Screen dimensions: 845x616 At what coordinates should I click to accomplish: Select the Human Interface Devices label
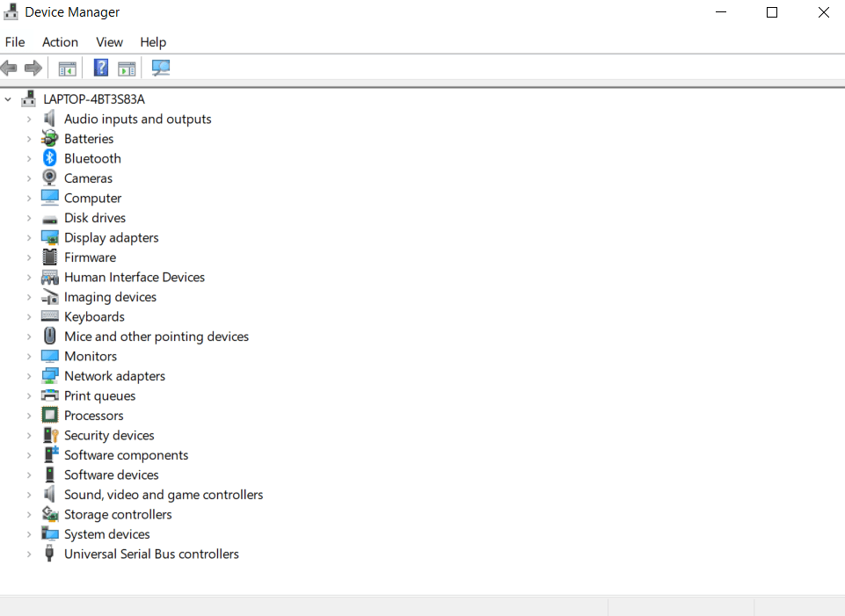(x=135, y=277)
